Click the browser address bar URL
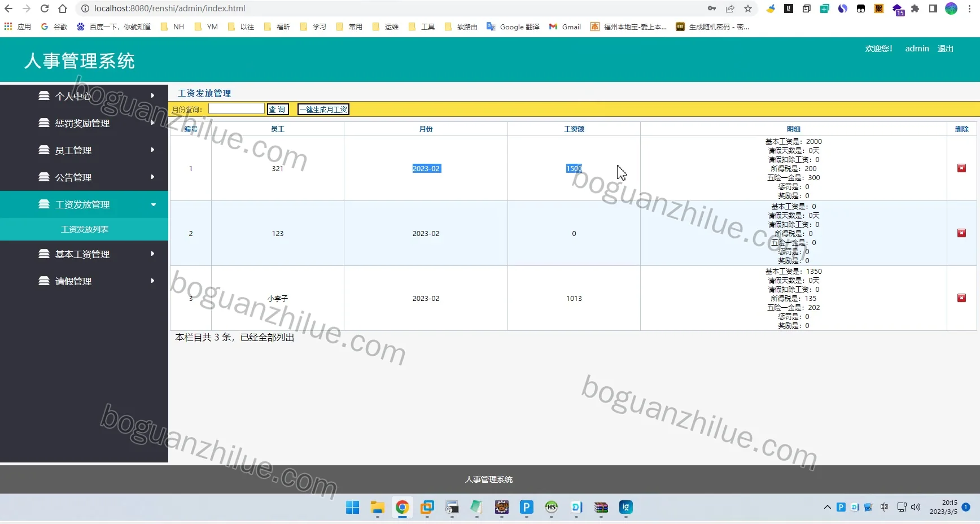 pos(169,8)
